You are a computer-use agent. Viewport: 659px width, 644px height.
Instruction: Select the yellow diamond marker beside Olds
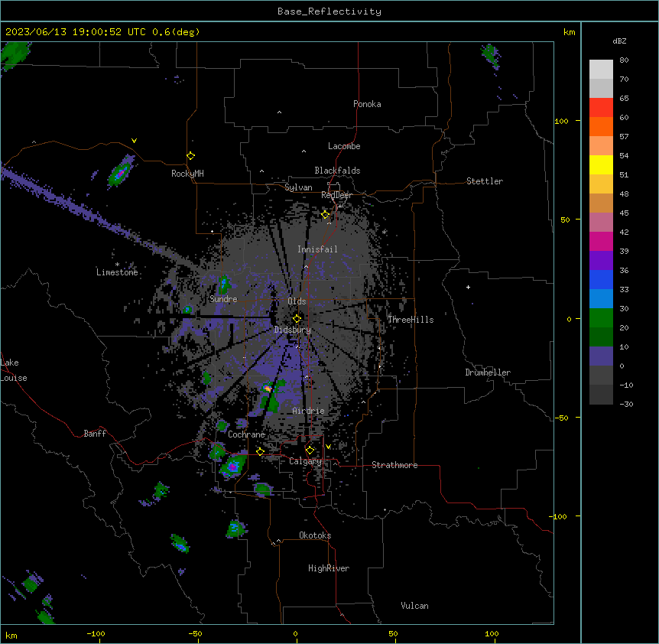click(x=297, y=318)
